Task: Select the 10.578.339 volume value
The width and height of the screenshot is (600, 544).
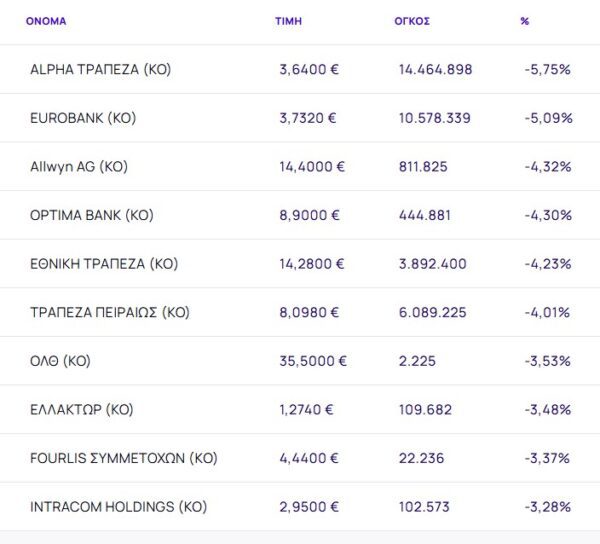Action: (x=434, y=118)
